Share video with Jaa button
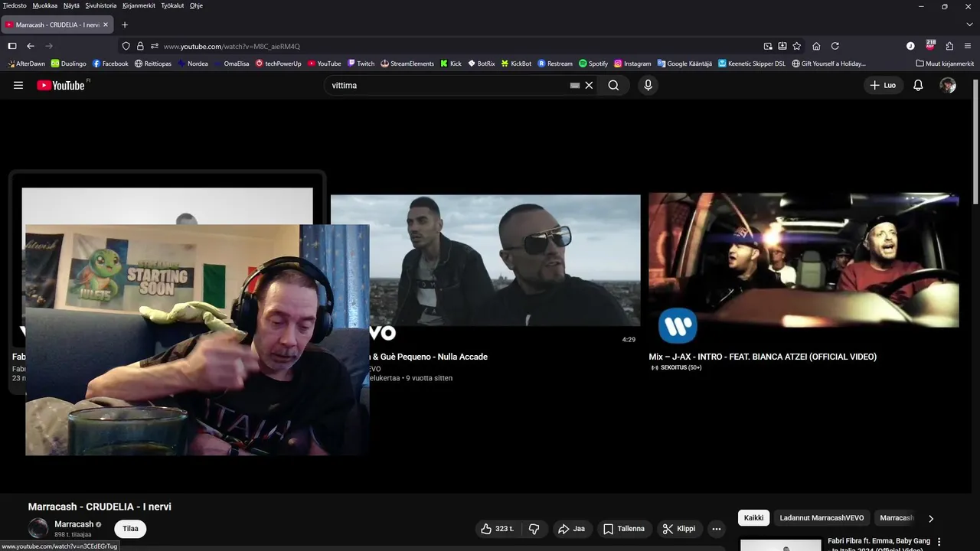Viewport: 980px width, 551px height. click(571, 529)
